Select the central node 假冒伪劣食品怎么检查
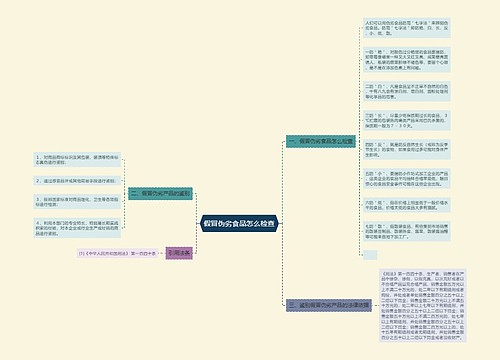 (239, 223)
